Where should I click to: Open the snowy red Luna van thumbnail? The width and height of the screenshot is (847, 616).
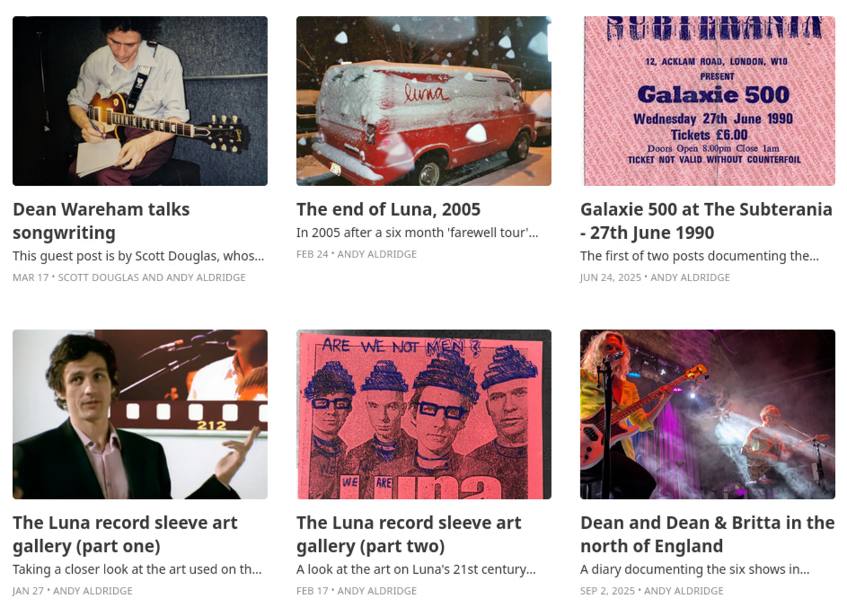(423, 101)
